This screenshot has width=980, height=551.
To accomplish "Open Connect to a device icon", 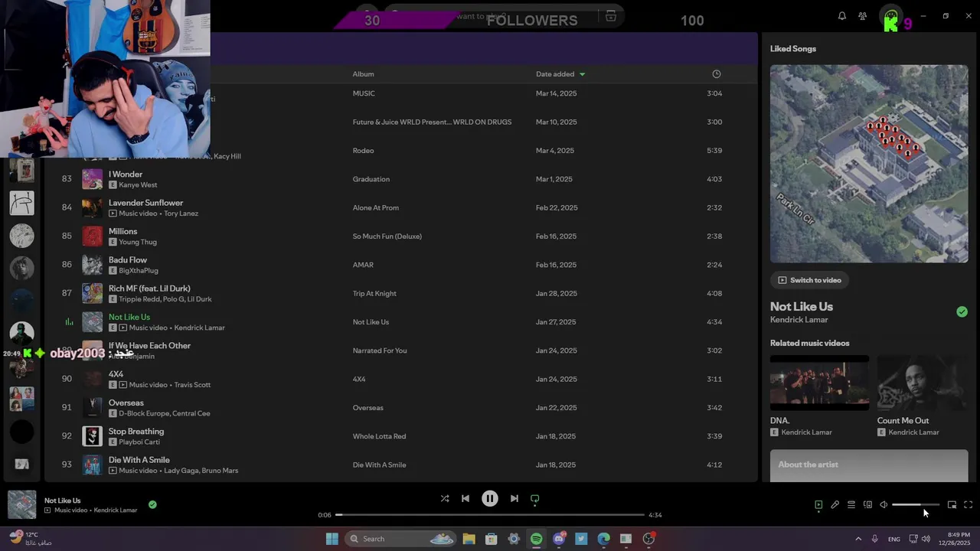I will tap(867, 505).
